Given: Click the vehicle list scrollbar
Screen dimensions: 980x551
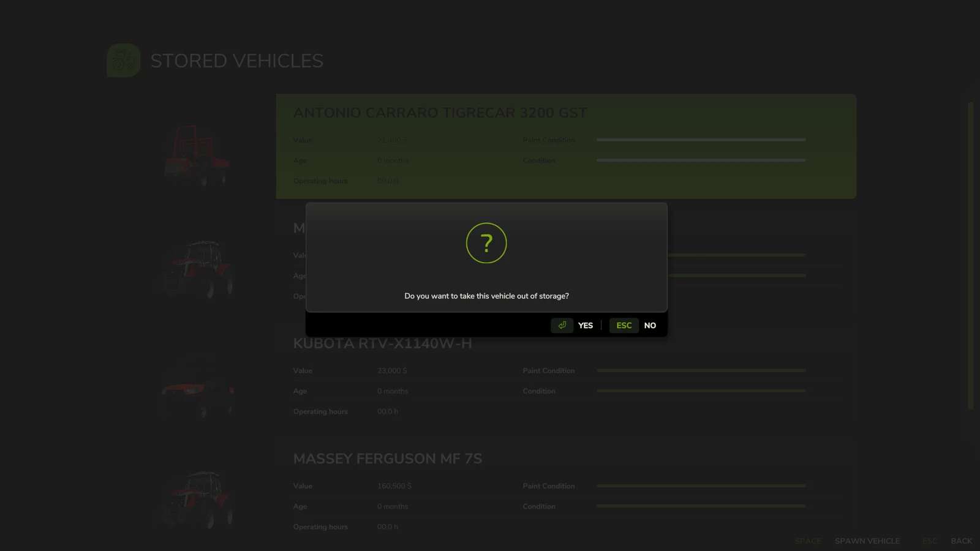Looking at the screenshot, I should click(970, 256).
